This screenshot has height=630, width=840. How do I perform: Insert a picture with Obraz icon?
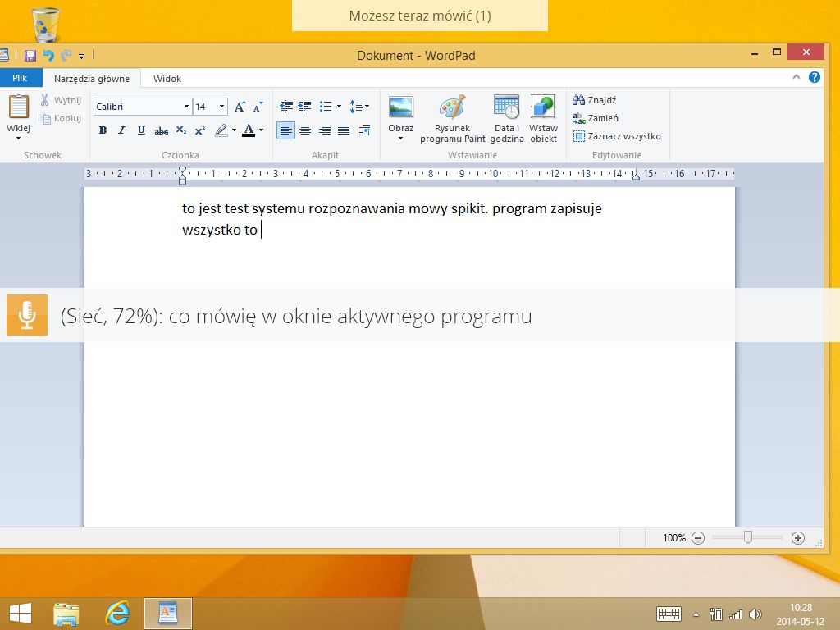[x=400, y=107]
